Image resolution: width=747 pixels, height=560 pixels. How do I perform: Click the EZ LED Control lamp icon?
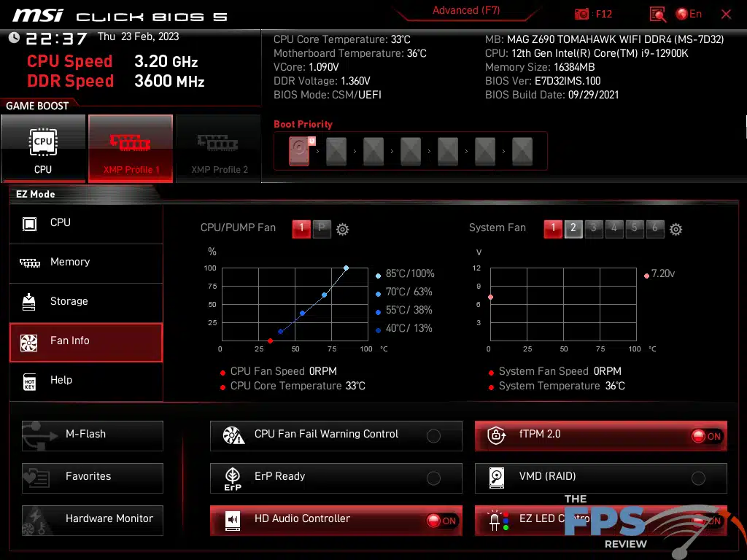point(498,521)
